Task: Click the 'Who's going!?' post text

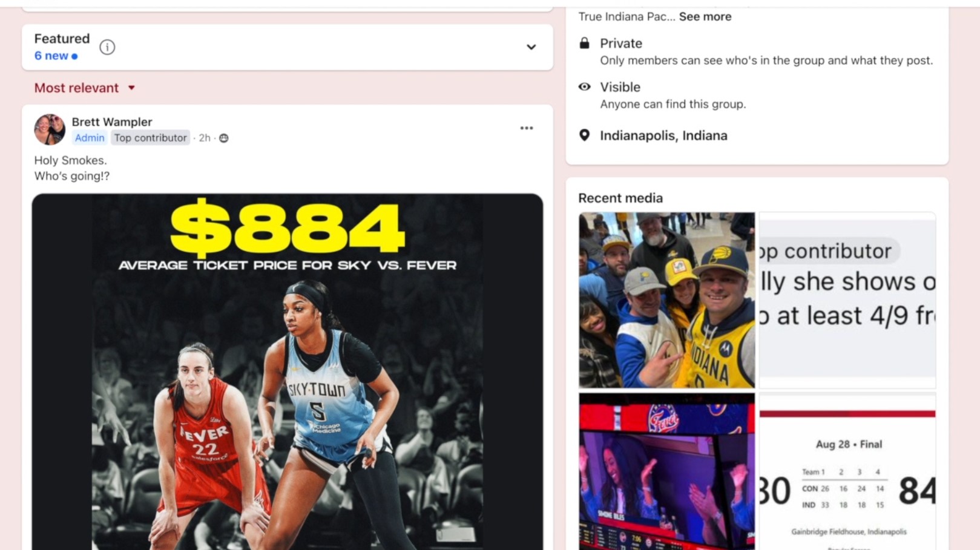Action: 72,176
